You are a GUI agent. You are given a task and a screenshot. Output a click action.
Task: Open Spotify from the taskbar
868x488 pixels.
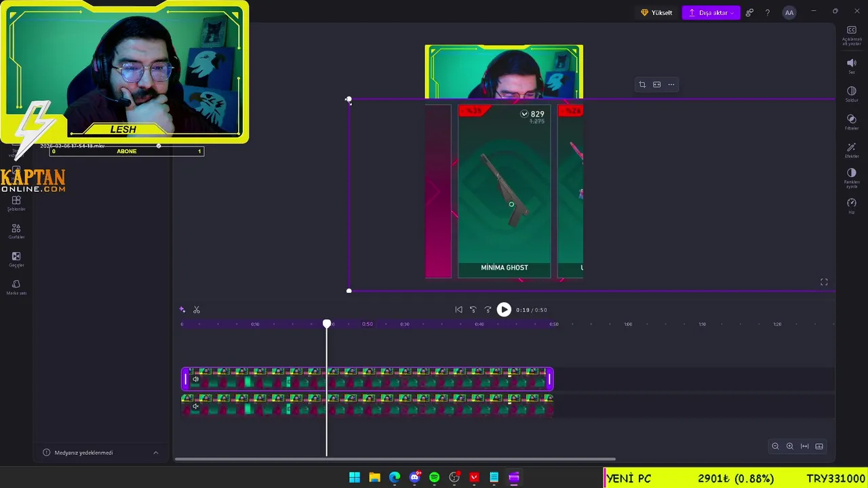pos(434,477)
